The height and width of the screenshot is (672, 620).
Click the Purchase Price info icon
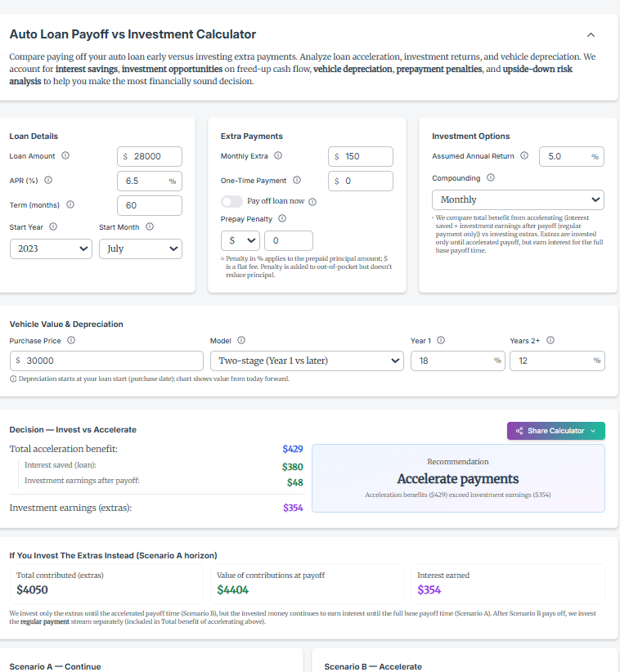coord(71,341)
